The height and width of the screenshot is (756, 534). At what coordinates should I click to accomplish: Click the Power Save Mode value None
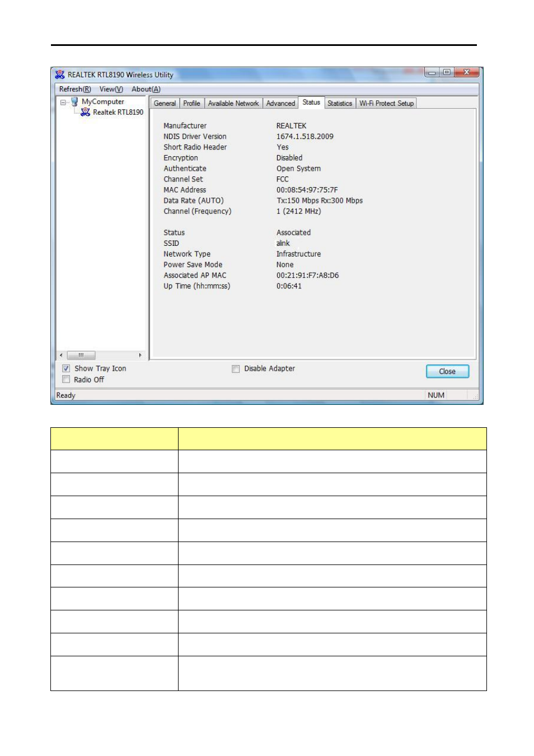pyautogui.click(x=284, y=265)
